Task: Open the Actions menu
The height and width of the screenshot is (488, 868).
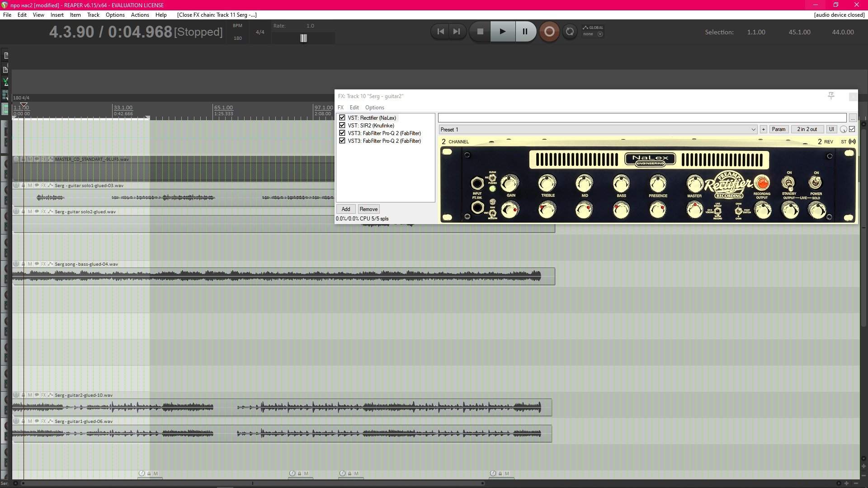Action: click(x=140, y=15)
